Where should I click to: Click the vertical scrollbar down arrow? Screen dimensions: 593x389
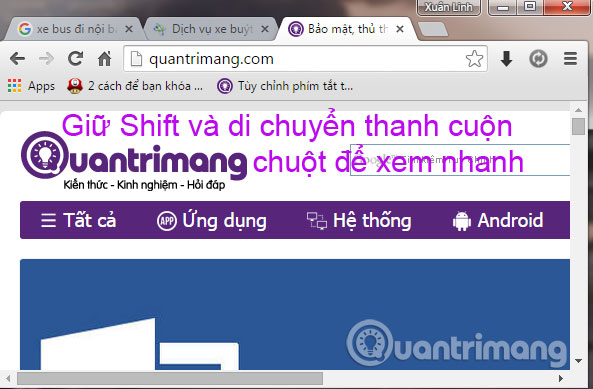(x=578, y=361)
